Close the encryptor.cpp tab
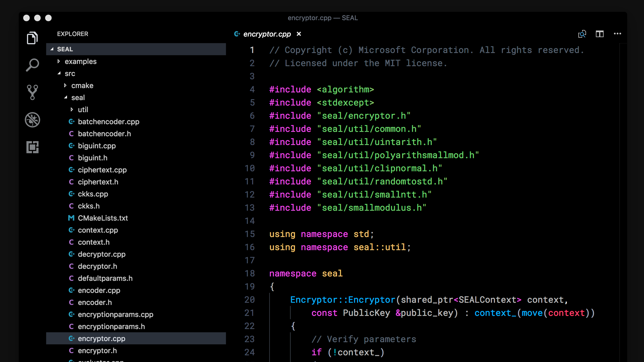The width and height of the screenshot is (644, 362). 299,34
